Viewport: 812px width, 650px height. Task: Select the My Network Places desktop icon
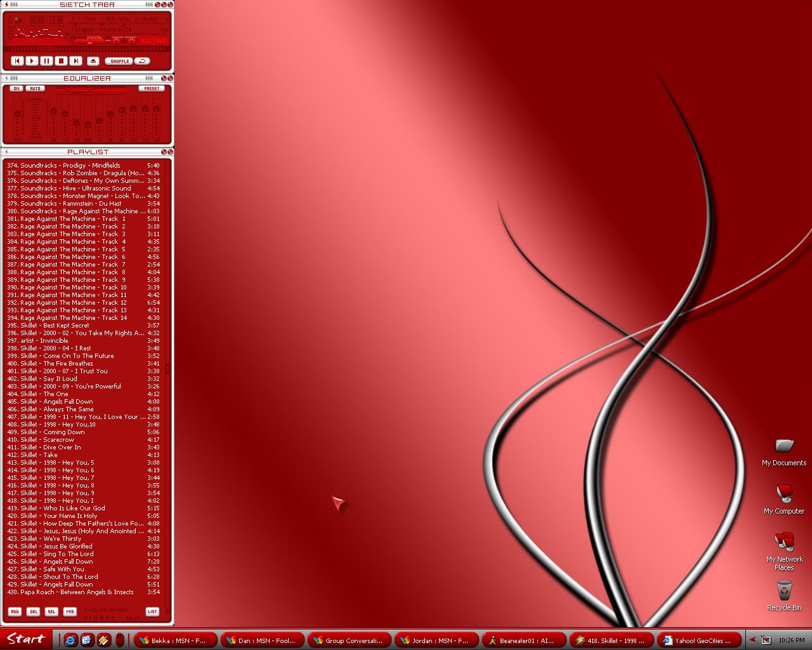coord(784,552)
